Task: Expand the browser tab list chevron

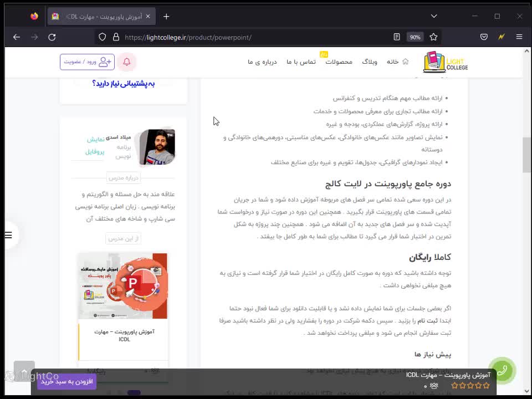Action: click(x=434, y=16)
